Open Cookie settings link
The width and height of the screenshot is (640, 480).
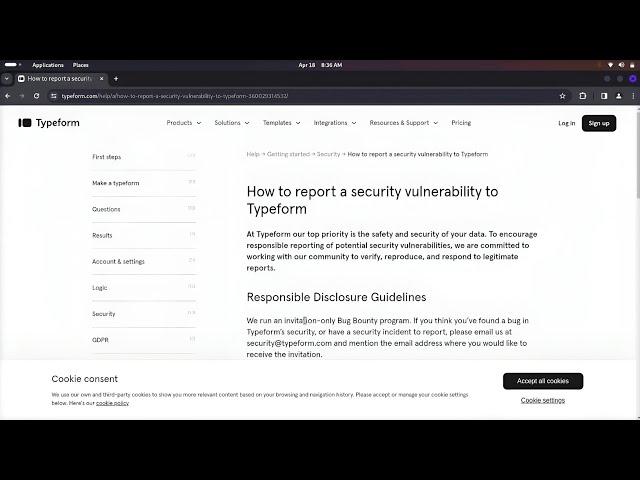pos(543,400)
